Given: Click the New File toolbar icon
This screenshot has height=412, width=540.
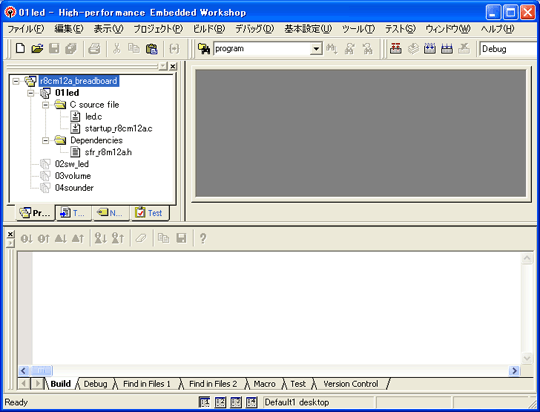Looking at the screenshot, I should point(20,49).
